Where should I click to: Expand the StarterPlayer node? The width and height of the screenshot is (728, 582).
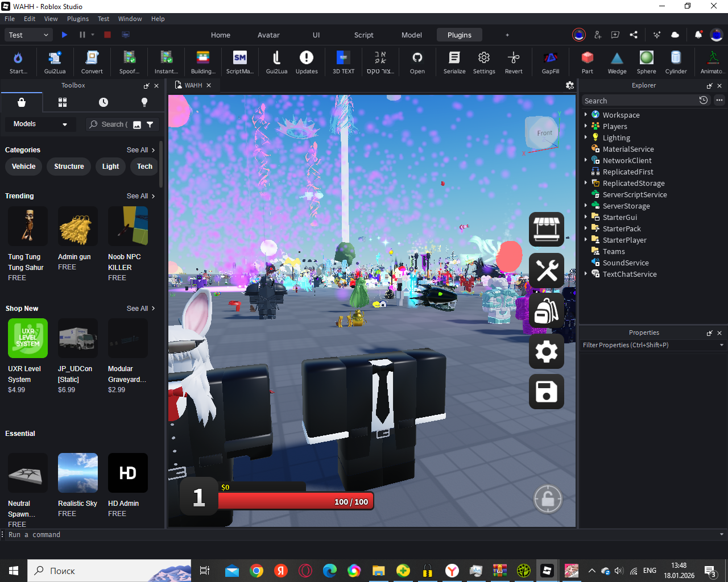(585, 240)
